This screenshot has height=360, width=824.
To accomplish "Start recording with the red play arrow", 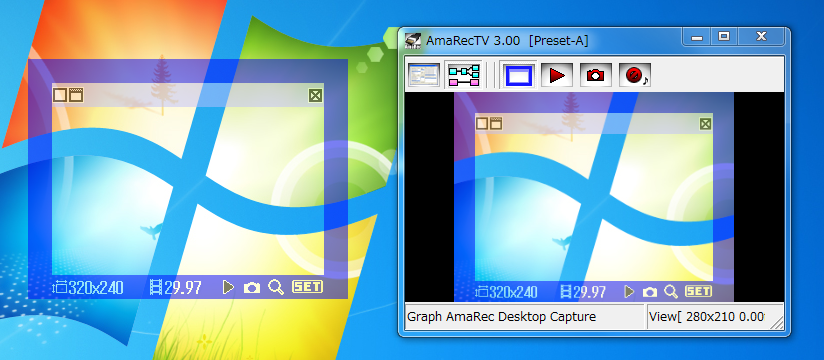I will pos(557,76).
